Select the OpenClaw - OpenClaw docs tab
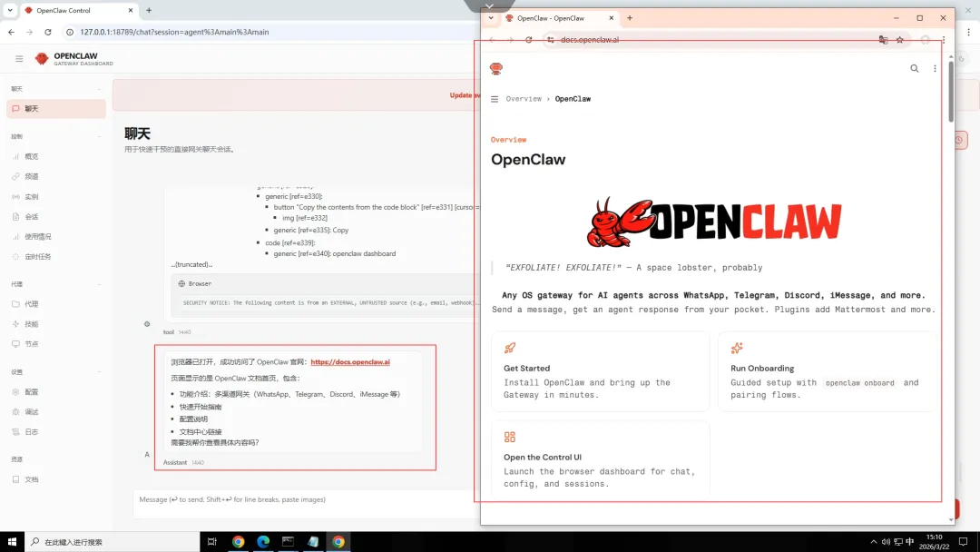980x552 pixels. (x=560, y=18)
